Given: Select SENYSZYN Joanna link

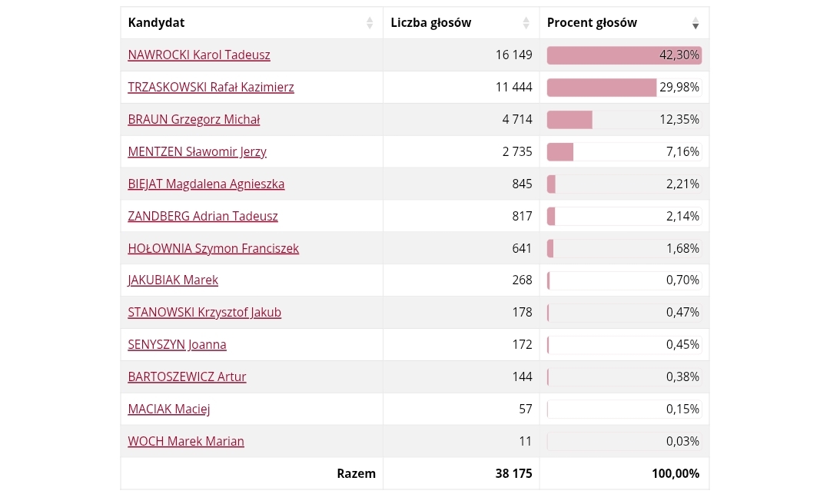Looking at the screenshot, I should [177, 345].
